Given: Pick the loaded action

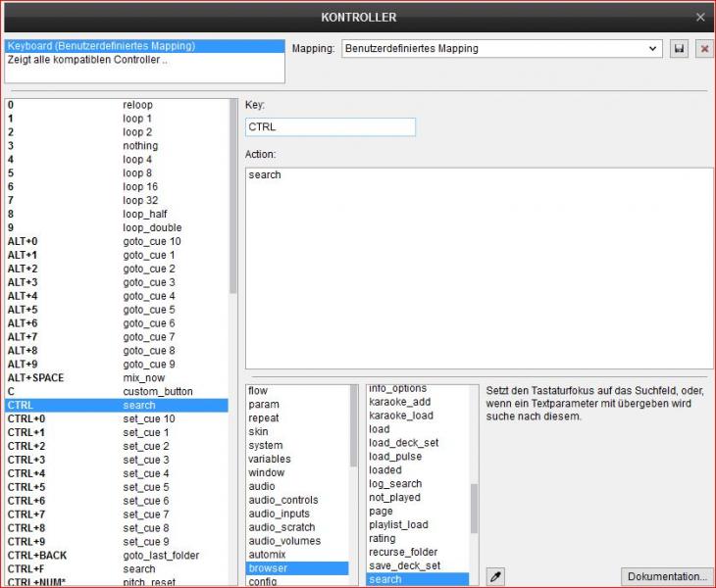Looking at the screenshot, I should (418, 470).
